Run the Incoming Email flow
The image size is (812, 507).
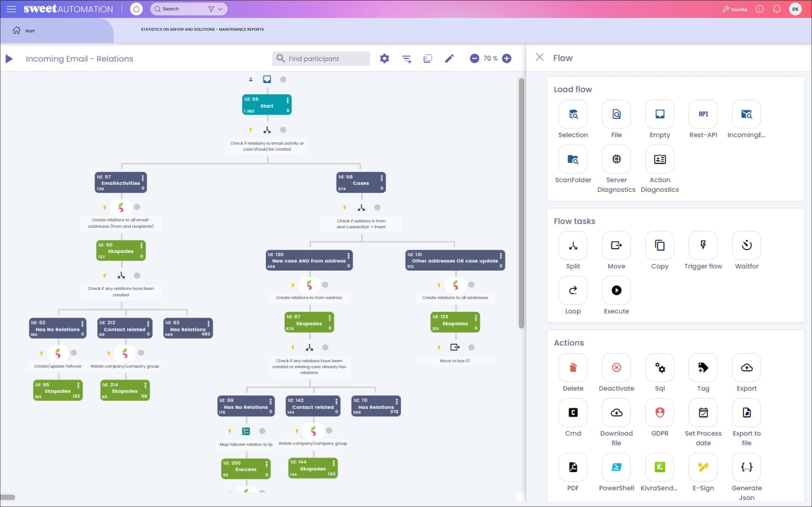pyautogui.click(x=9, y=59)
